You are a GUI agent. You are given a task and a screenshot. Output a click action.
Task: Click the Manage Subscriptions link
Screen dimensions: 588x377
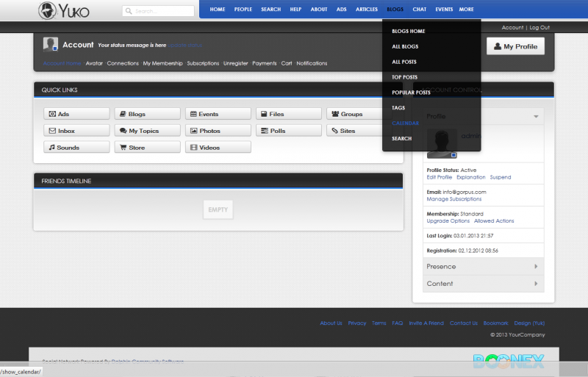[454, 199]
